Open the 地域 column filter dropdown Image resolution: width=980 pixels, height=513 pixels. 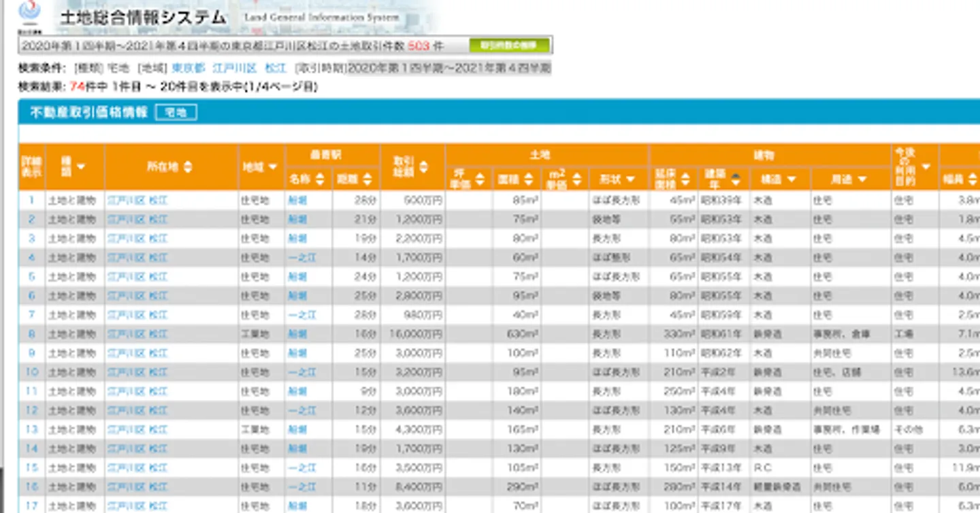pos(273,167)
